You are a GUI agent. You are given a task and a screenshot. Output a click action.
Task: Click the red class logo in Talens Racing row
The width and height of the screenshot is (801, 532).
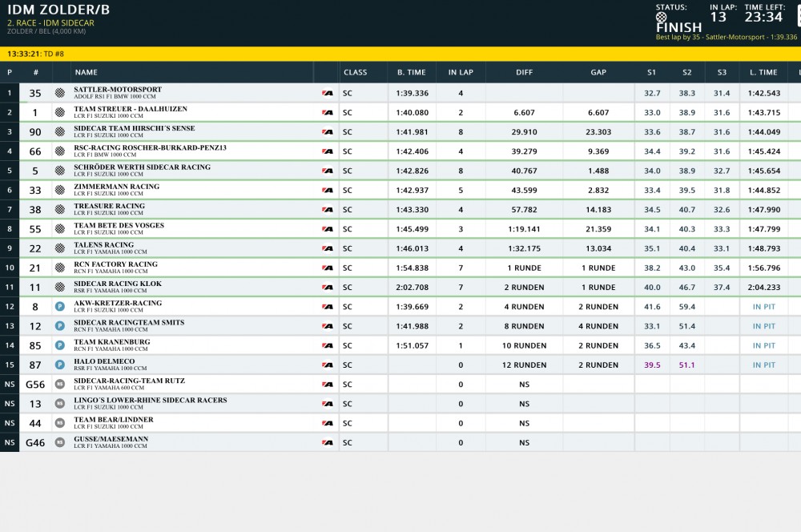pyautogui.click(x=328, y=248)
